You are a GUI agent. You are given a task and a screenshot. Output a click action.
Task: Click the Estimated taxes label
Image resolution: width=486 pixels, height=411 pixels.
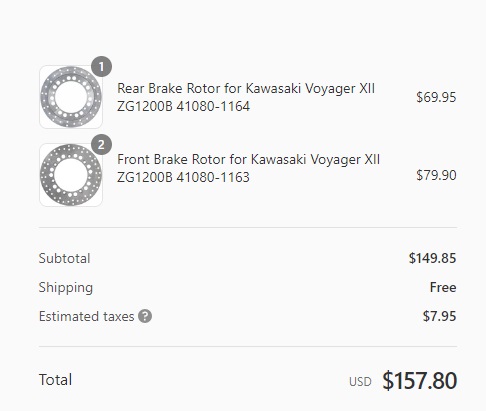(x=86, y=316)
